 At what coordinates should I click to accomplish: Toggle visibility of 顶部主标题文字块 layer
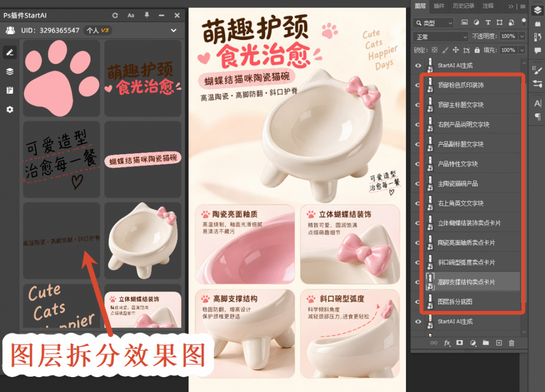tap(418, 105)
